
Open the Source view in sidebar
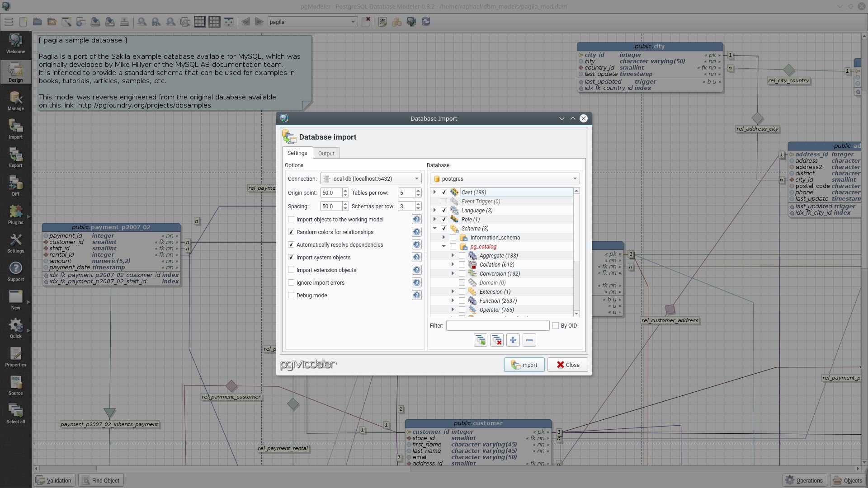tap(15, 385)
